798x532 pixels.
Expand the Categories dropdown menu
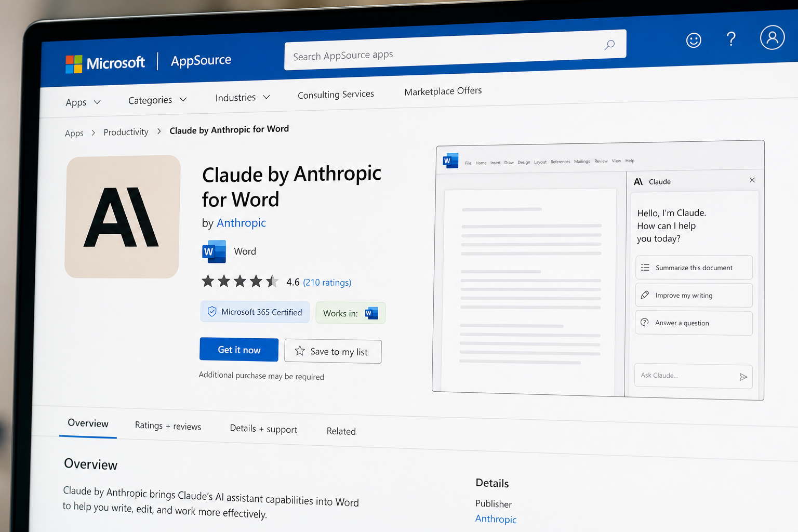tap(157, 100)
